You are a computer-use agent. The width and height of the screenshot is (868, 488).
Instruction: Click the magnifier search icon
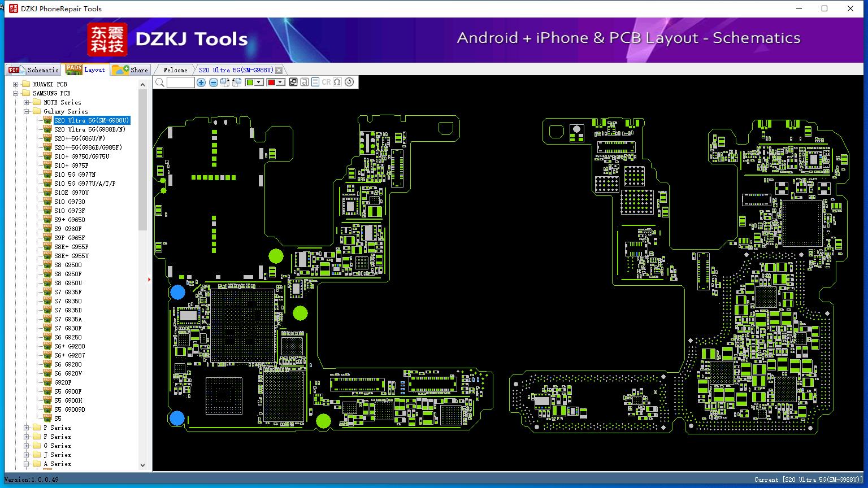tap(160, 82)
